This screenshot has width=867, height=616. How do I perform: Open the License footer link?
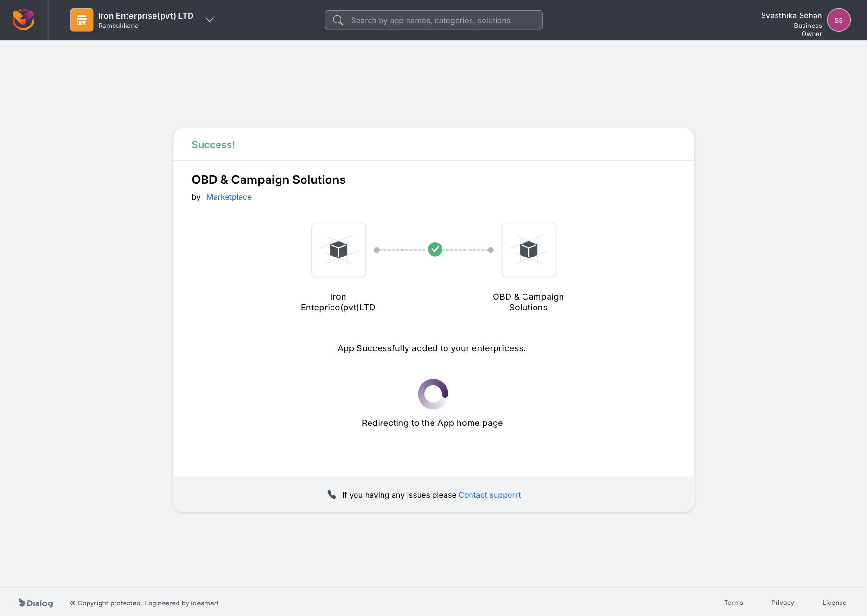[834, 603]
